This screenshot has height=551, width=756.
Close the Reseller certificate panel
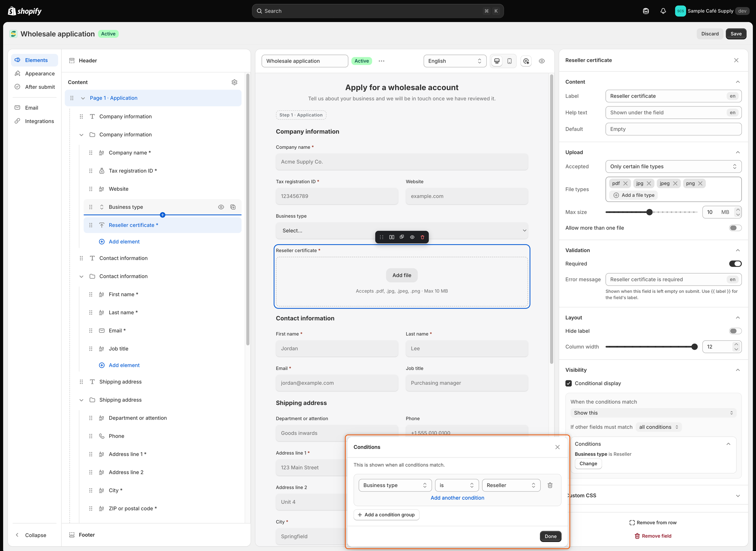pos(736,60)
